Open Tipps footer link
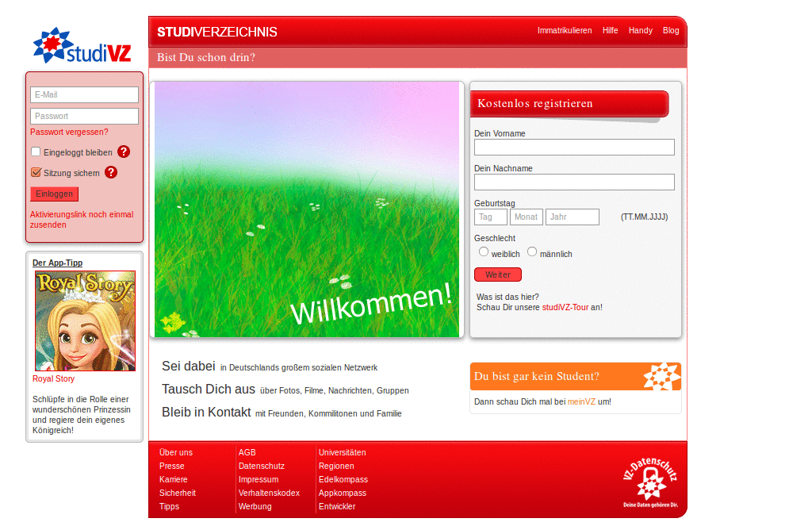Viewport: 812px width, 526px height. pos(169,506)
